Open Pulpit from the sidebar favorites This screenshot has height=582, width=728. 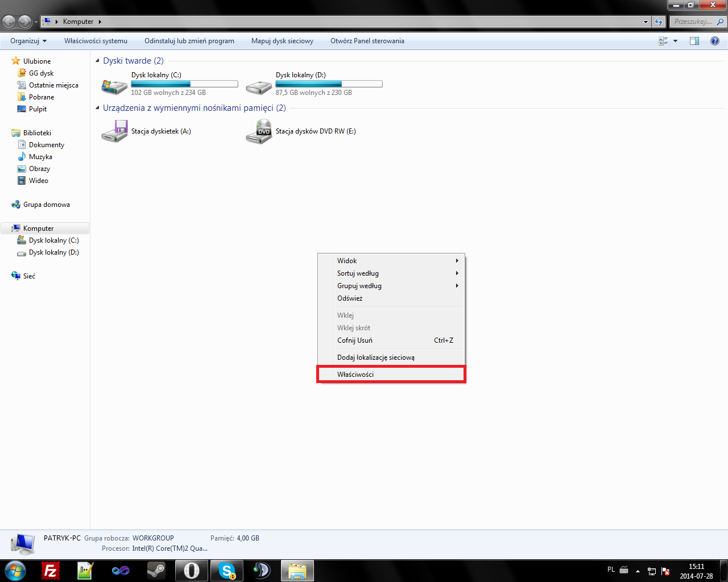(x=32, y=109)
